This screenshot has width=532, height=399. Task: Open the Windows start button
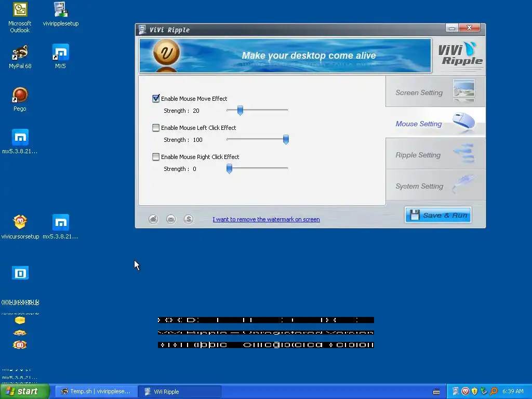pos(25,392)
